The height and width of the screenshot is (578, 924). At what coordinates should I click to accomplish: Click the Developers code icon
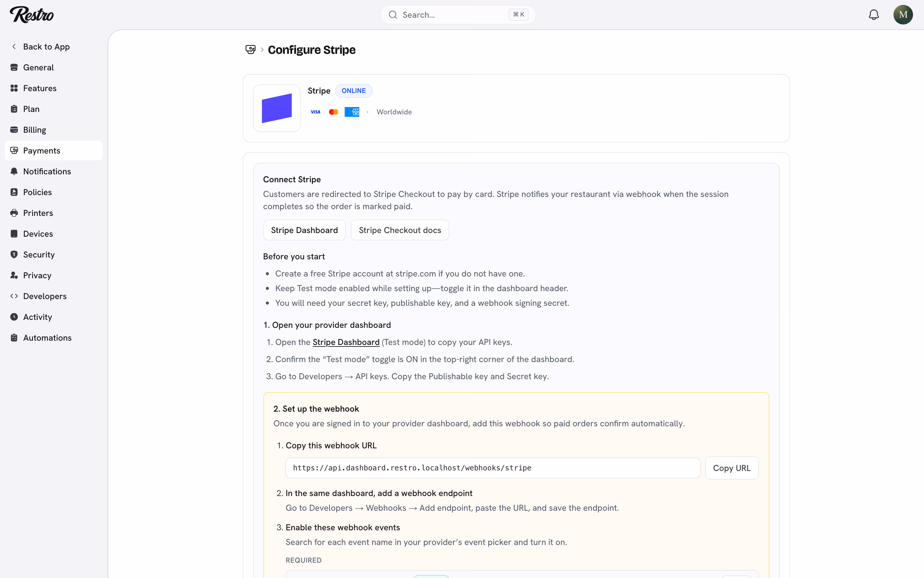pos(14,296)
